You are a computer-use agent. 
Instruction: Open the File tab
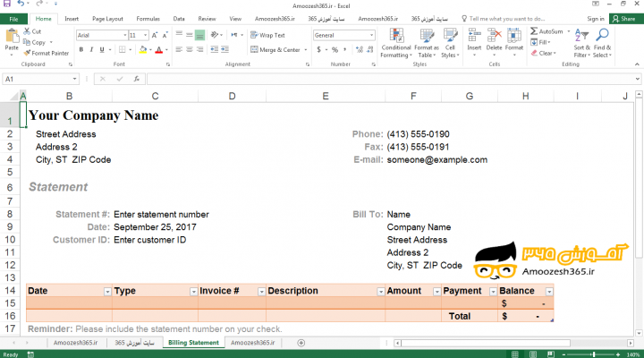[13, 19]
